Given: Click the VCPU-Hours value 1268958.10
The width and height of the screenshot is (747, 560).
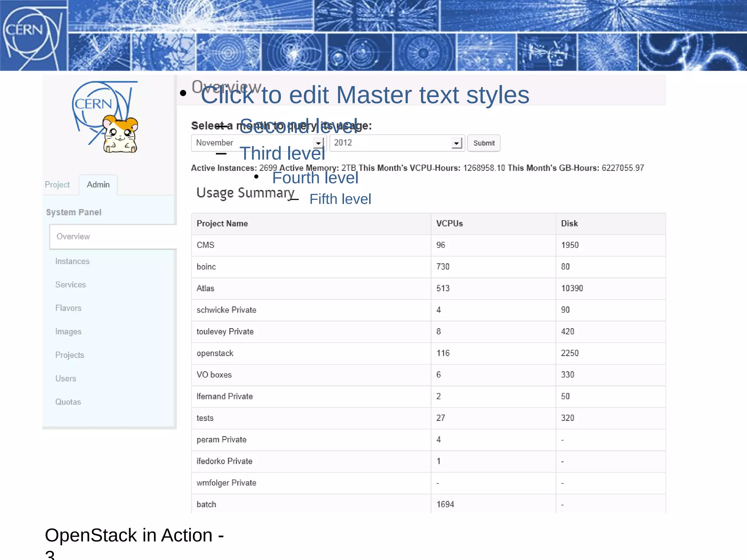Looking at the screenshot, I should pyautogui.click(x=484, y=168).
